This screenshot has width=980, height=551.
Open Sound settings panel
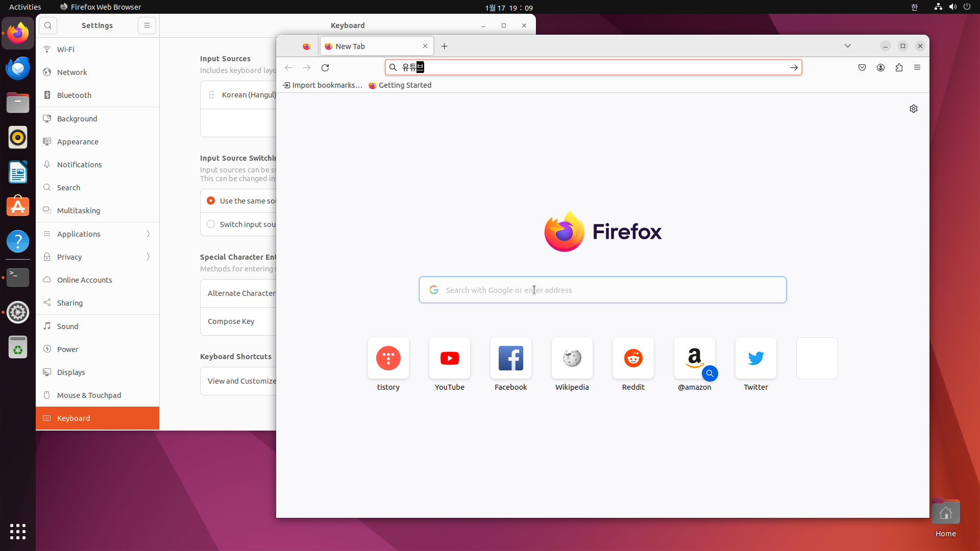pyautogui.click(x=97, y=327)
